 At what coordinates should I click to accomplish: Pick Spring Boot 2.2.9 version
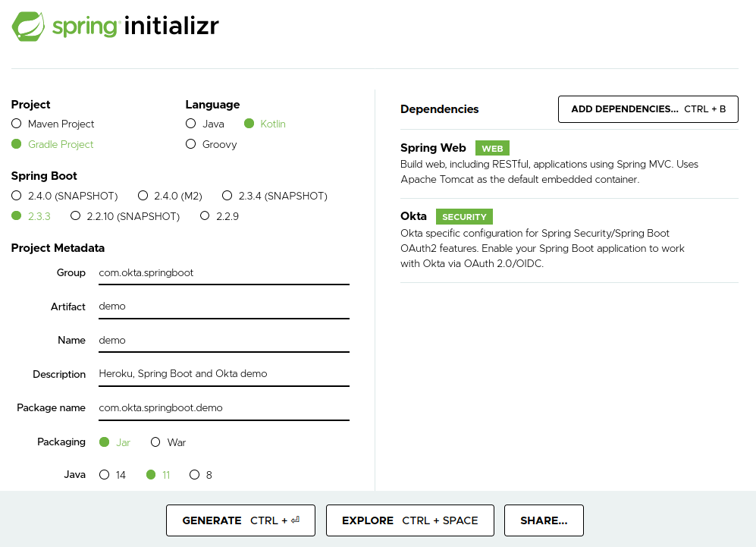205,216
